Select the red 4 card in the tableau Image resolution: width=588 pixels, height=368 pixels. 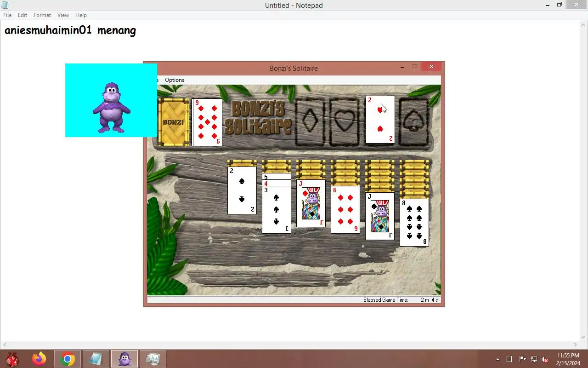coord(276,183)
